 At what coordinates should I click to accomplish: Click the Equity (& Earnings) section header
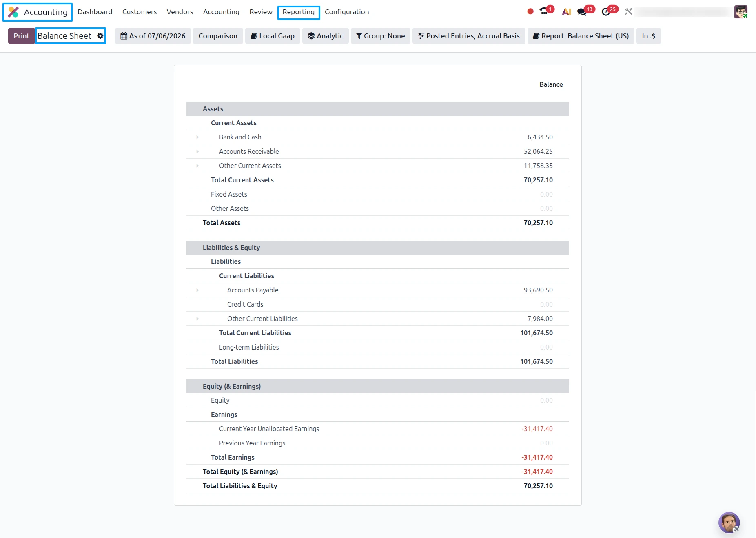pos(377,386)
